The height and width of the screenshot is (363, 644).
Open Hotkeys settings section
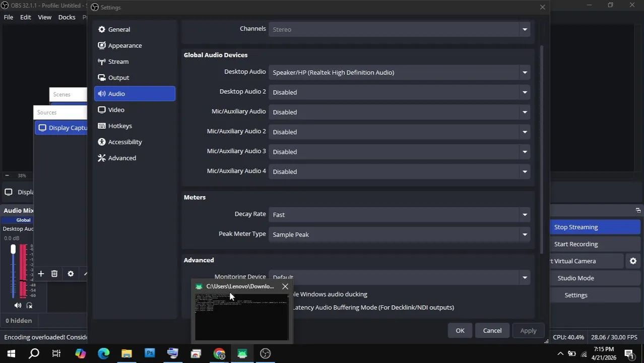pyautogui.click(x=135, y=126)
